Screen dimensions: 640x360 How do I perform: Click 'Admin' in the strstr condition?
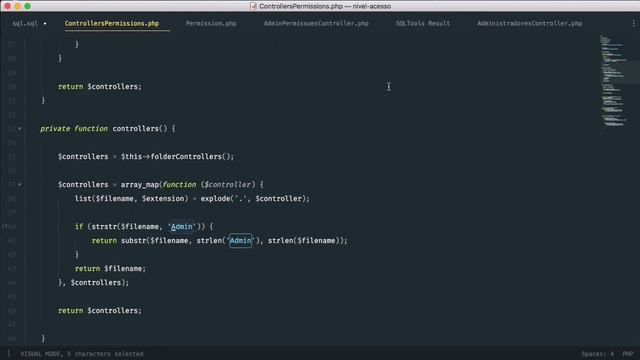point(182,227)
